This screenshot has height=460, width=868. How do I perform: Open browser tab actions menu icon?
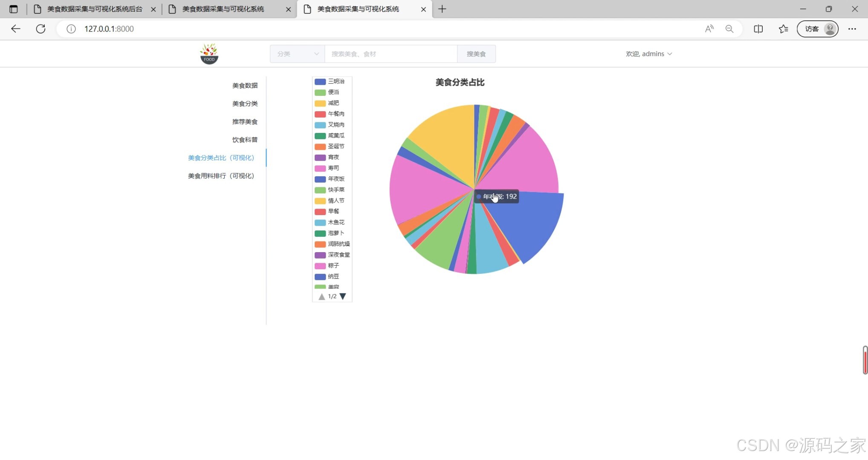click(13, 9)
